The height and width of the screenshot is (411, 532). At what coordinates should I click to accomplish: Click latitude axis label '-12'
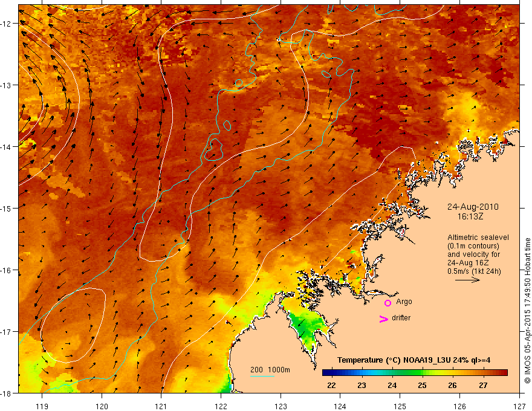[6, 24]
